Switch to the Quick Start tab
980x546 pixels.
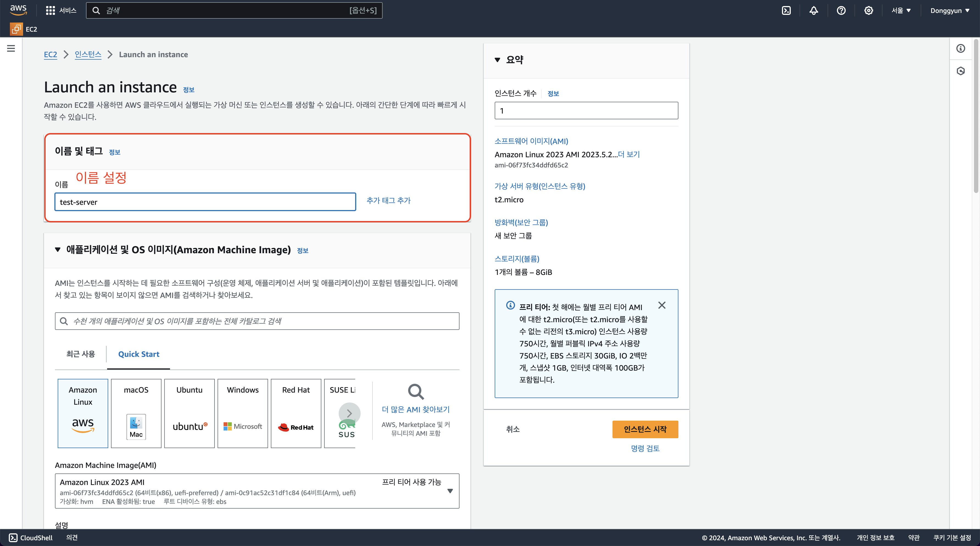tap(138, 354)
